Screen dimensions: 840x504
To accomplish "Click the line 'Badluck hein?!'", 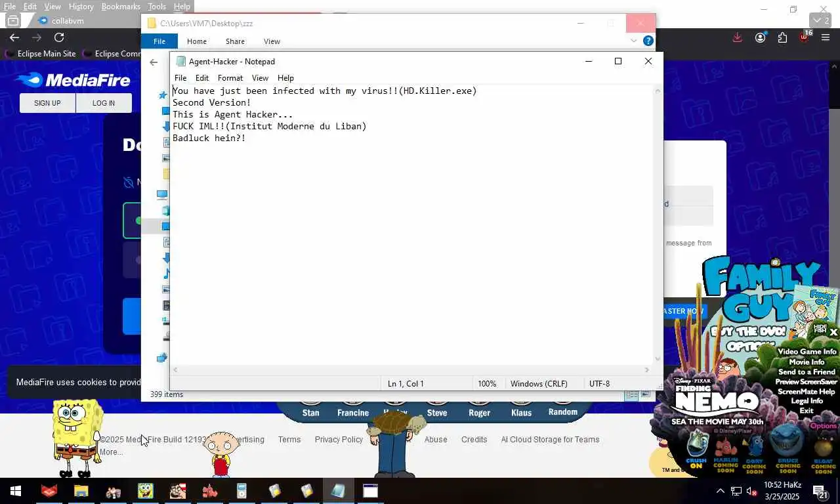I will [x=209, y=138].
